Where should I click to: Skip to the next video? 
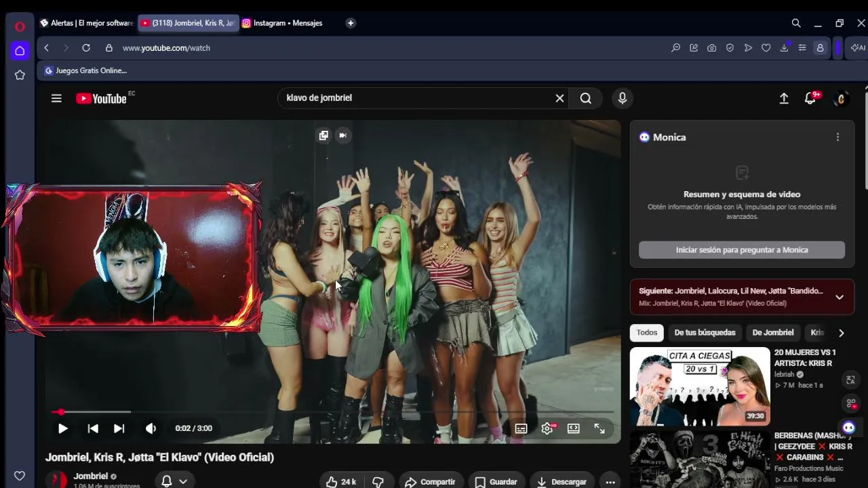(x=119, y=428)
